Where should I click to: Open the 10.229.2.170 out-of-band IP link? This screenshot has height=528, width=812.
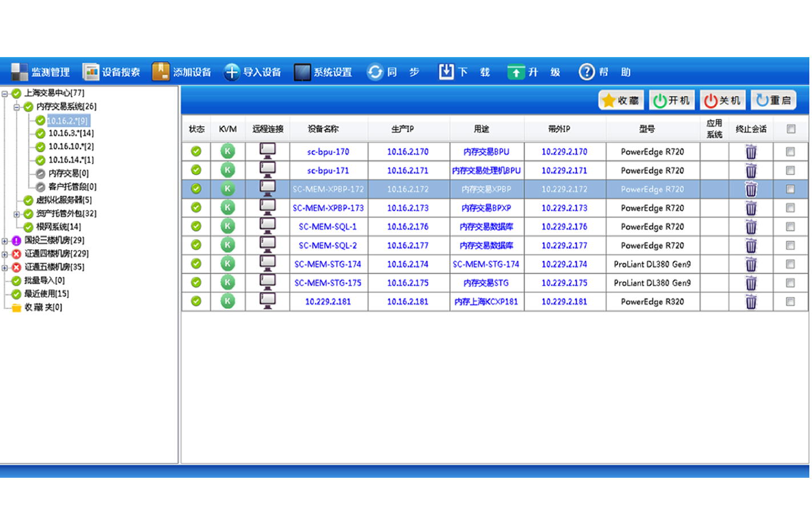pos(564,152)
